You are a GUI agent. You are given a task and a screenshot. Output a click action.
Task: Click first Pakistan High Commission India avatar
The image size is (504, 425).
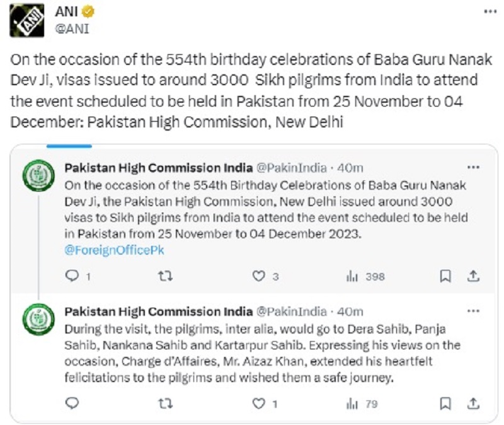coord(38,176)
